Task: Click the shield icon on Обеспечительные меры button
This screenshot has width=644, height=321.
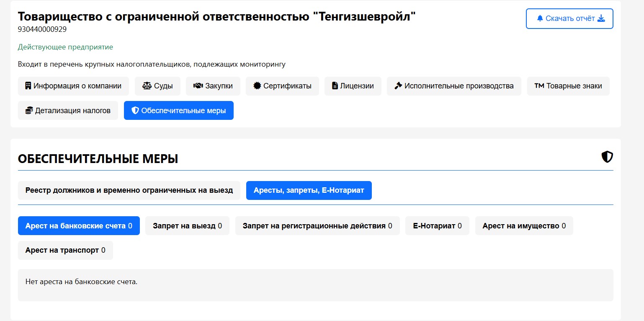Action: tap(135, 111)
